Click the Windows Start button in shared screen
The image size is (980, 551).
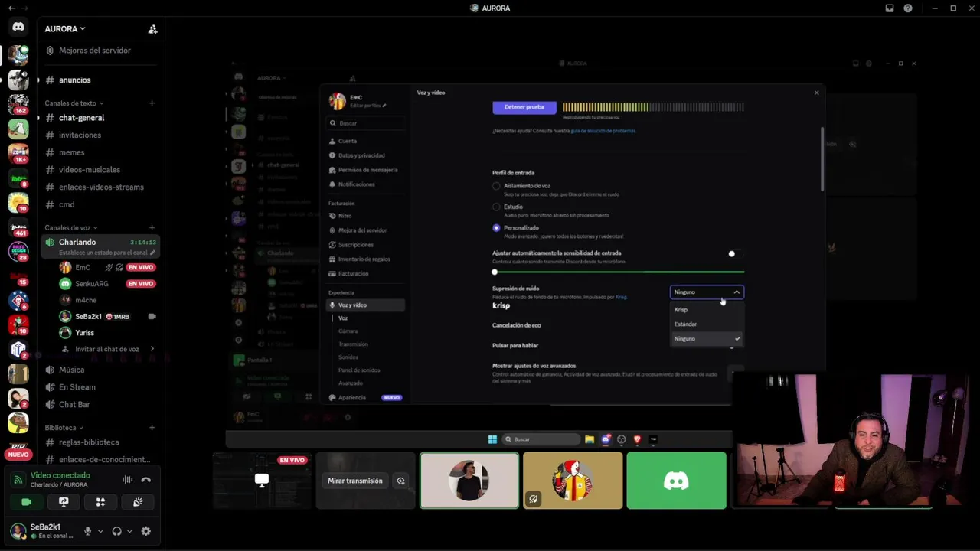tap(492, 439)
